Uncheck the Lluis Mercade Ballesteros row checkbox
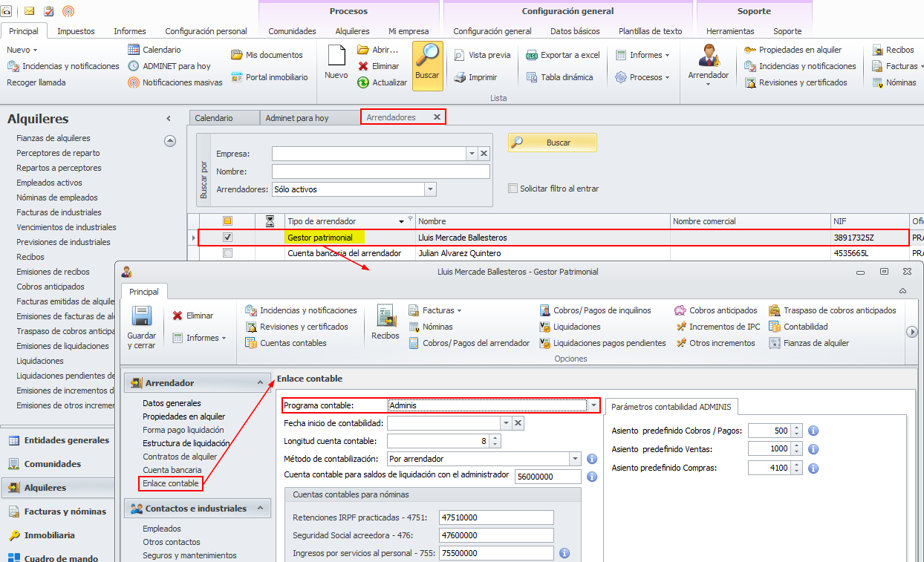 click(228, 238)
